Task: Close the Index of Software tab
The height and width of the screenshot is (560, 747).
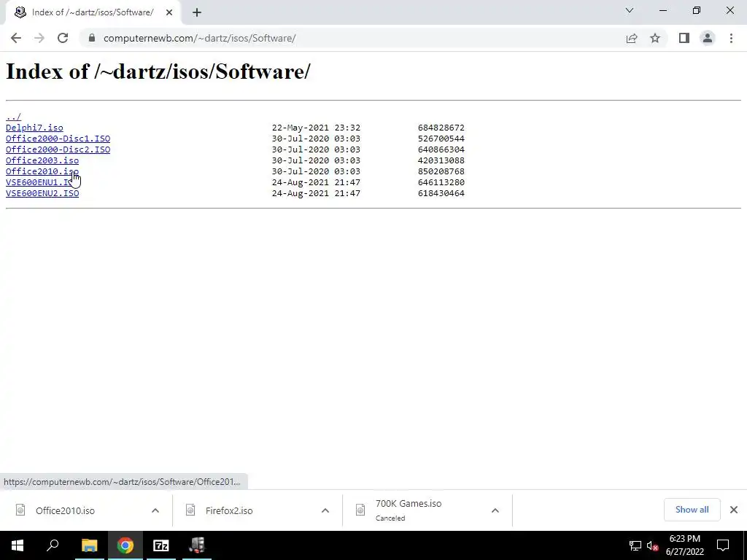Action: (169, 12)
